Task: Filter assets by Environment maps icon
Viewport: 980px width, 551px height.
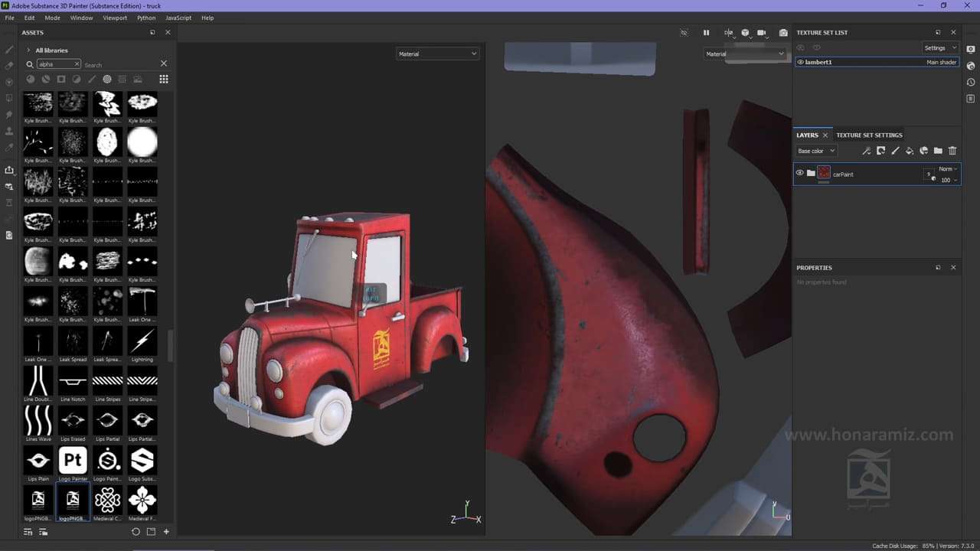Action: [x=138, y=79]
